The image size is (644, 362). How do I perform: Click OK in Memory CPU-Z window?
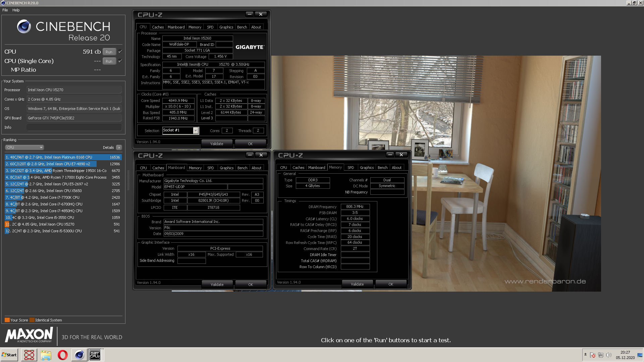coord(391,284)
